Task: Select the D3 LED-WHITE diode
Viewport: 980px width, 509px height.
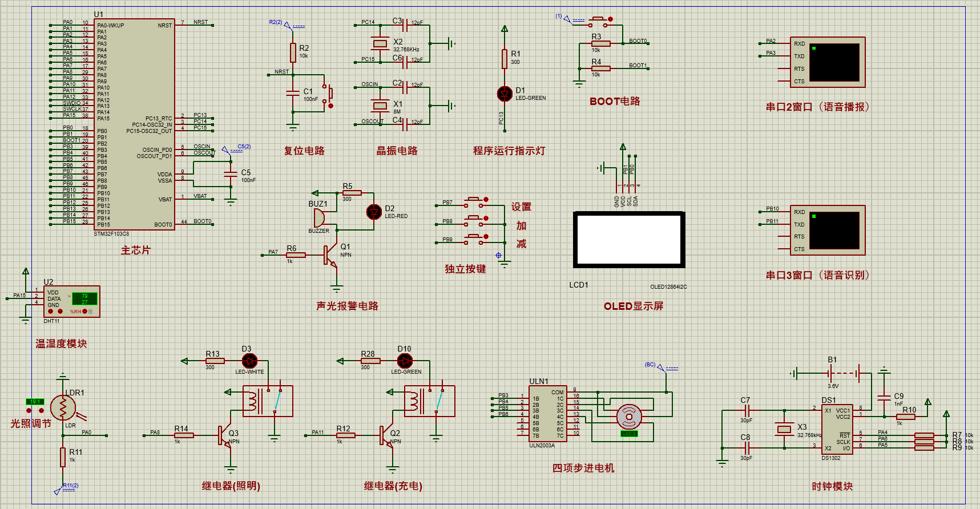Action: coord(249,361)
